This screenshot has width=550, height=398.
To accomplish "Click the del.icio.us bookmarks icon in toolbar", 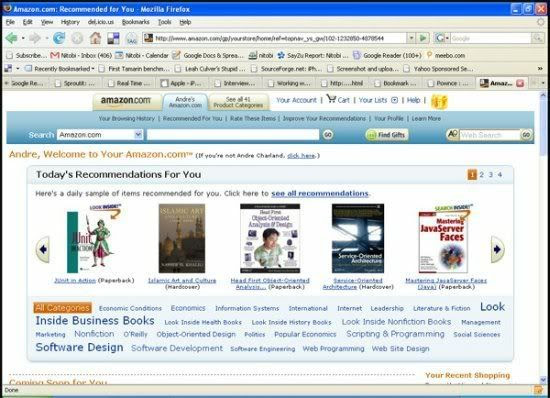I will [113, 38].
